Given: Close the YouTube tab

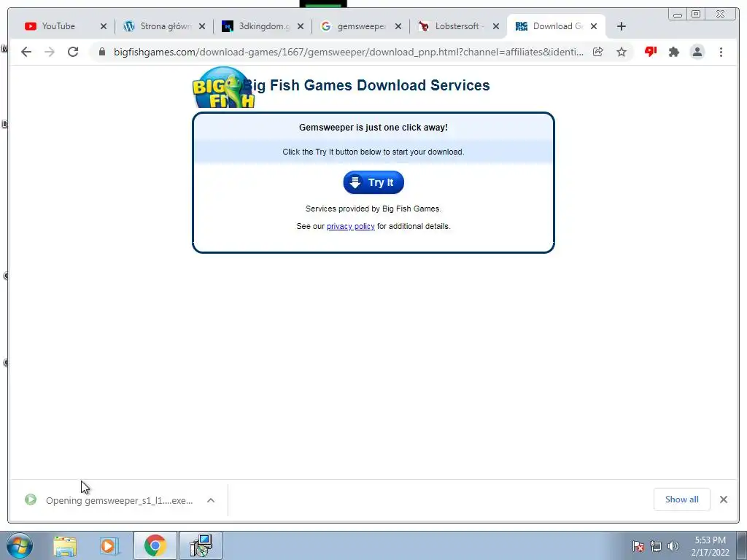Looking at the screenshot, I should [104, 26].
